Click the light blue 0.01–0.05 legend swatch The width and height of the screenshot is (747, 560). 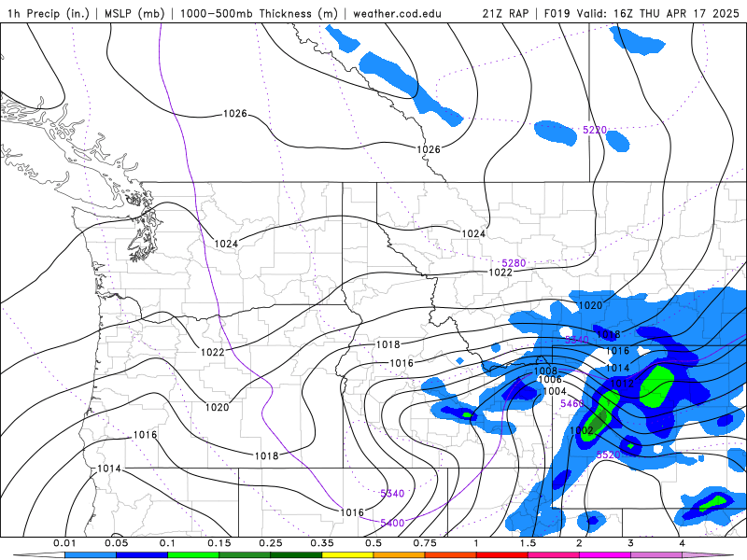tap(90, 555)
